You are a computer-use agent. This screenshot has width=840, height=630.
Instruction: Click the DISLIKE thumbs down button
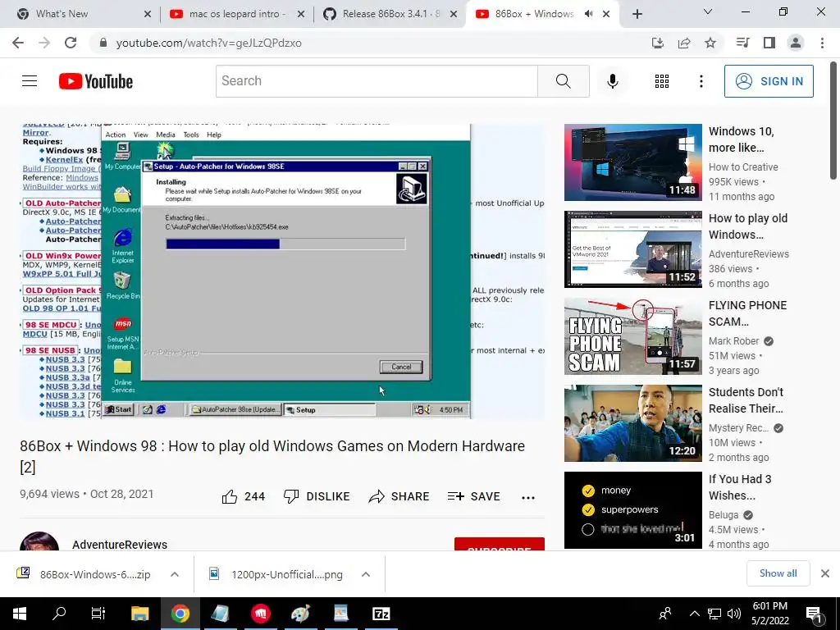tap(316, 496)
